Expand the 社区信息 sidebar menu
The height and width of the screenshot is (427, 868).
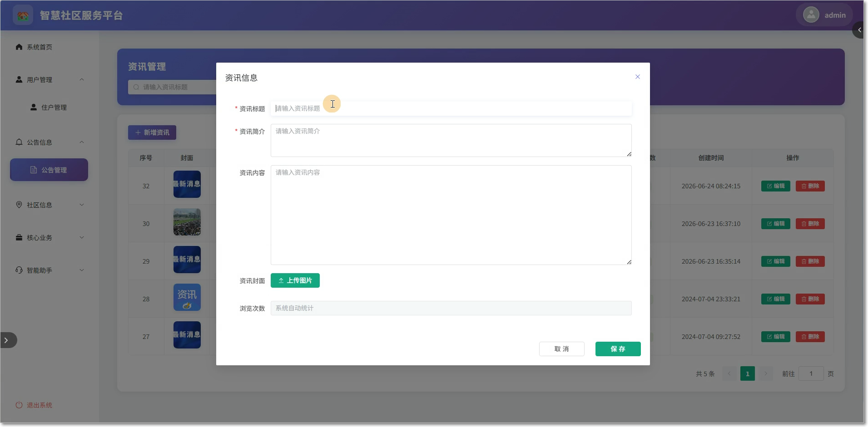coord(49,205)
